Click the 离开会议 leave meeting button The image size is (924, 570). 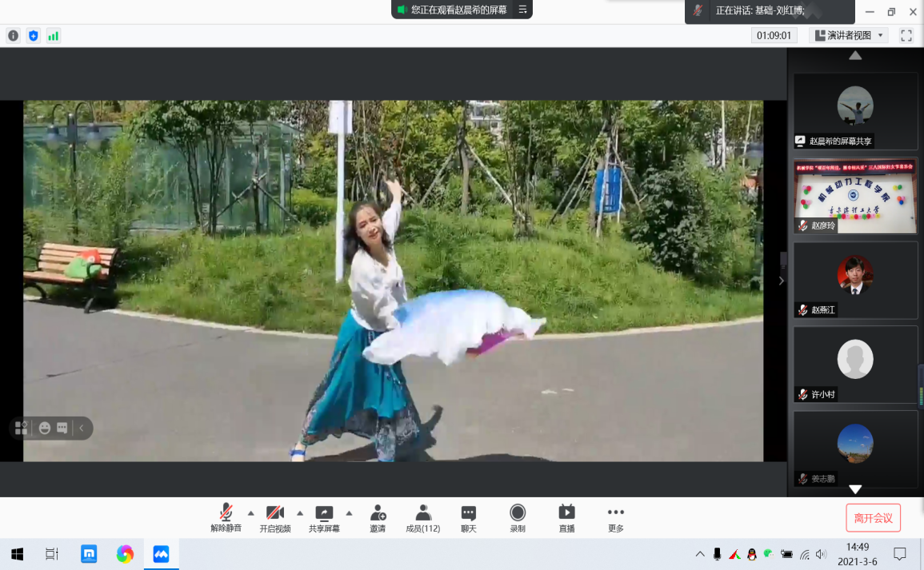[x=873, y=518]
